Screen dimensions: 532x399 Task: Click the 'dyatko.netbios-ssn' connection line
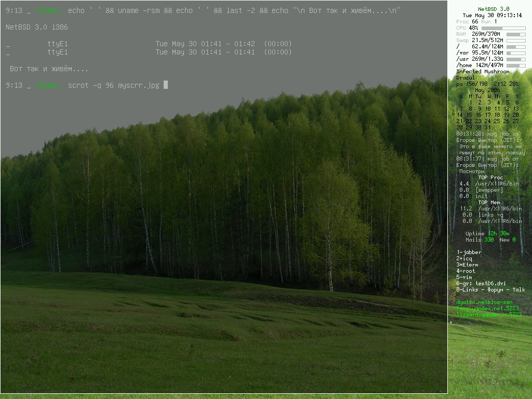(x=485, y=302)
